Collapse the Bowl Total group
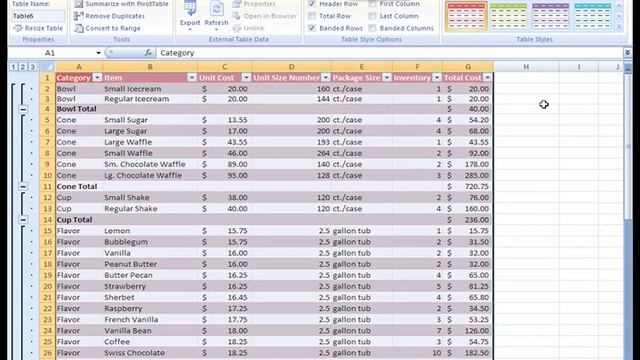 tap(23, 109)
